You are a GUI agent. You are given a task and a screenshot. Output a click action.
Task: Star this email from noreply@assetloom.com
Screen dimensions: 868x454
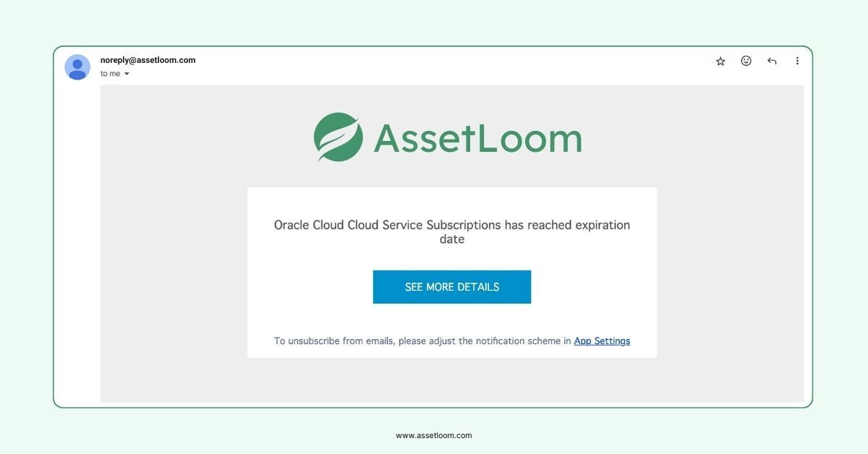point(720,61)
